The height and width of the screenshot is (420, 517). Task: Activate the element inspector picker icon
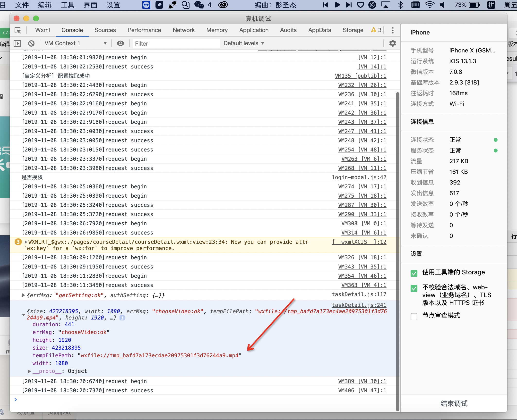point(18,30)
